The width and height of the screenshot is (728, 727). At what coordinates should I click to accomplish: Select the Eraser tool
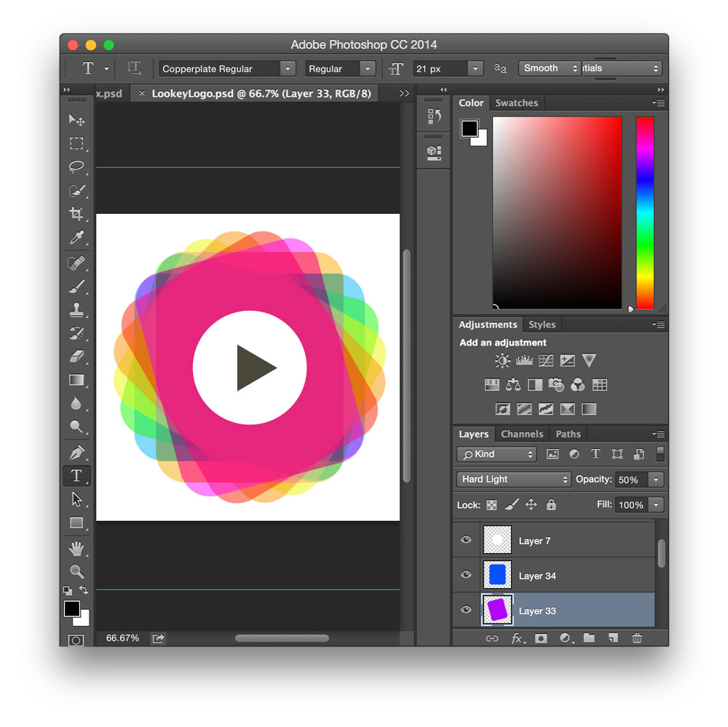[x=76, y=357]
